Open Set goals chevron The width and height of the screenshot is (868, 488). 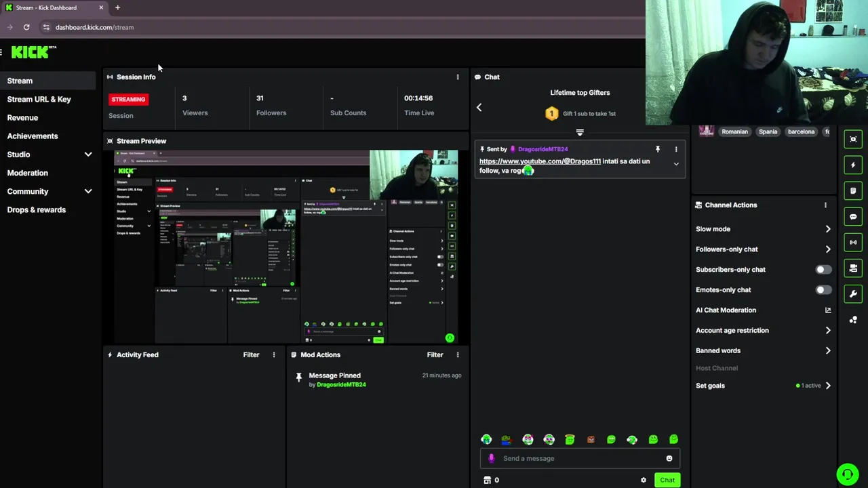click(x=828, y=386)
